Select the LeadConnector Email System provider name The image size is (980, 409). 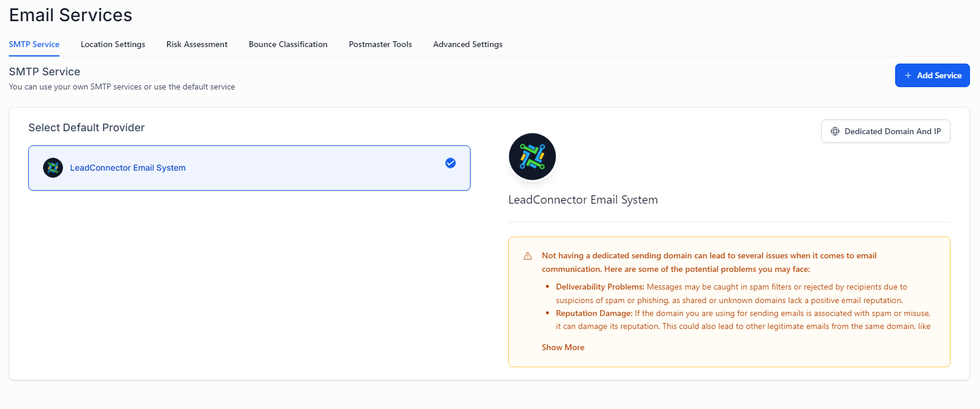click(x=128, y=168)
